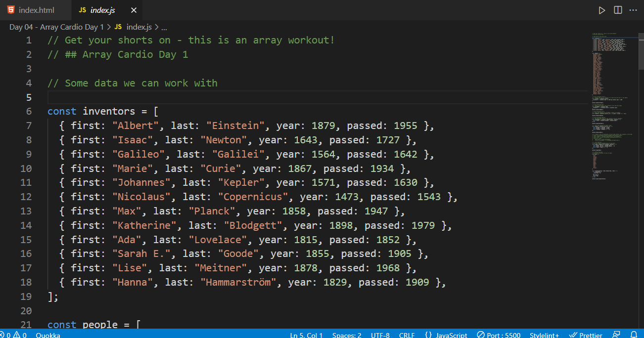Click the string "Meitner" on line 17

[221, 268]
